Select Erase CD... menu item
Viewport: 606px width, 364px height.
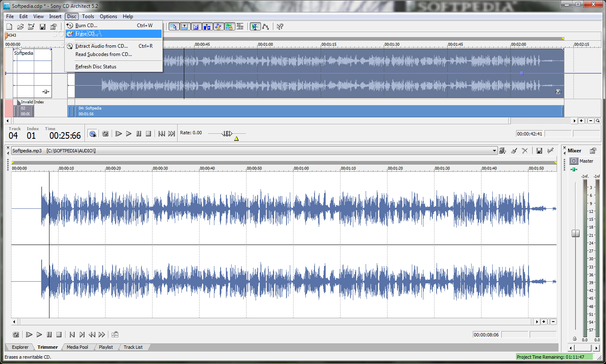coord(113,34)
